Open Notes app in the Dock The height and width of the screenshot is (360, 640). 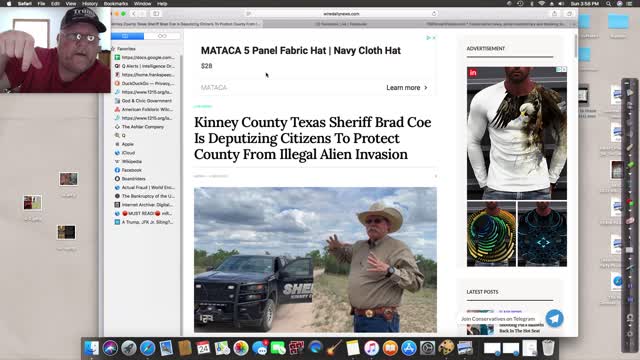point(353,348)
